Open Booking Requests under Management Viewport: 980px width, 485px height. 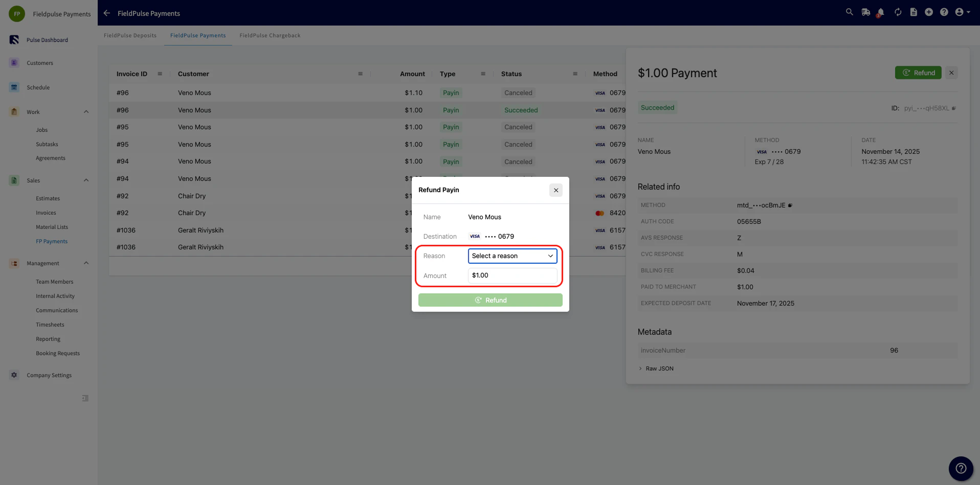(58, 353)
